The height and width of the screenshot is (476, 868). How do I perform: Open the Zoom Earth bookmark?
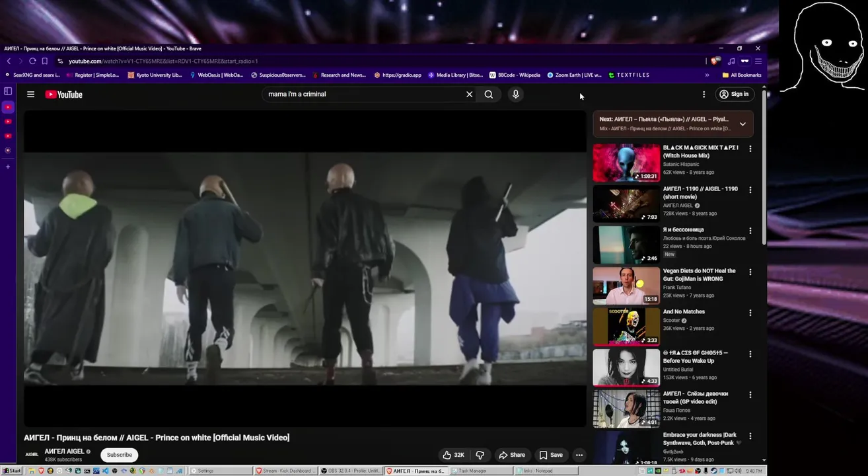point(574,75)
